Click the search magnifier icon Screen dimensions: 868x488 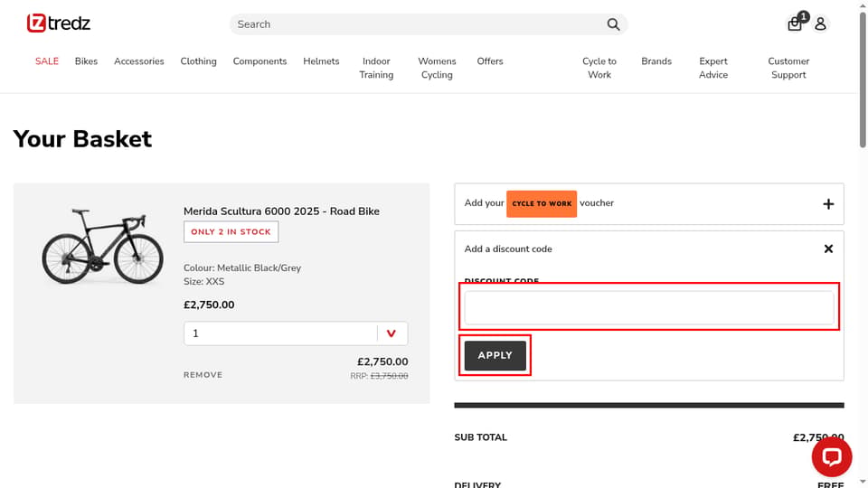(613, 24)
